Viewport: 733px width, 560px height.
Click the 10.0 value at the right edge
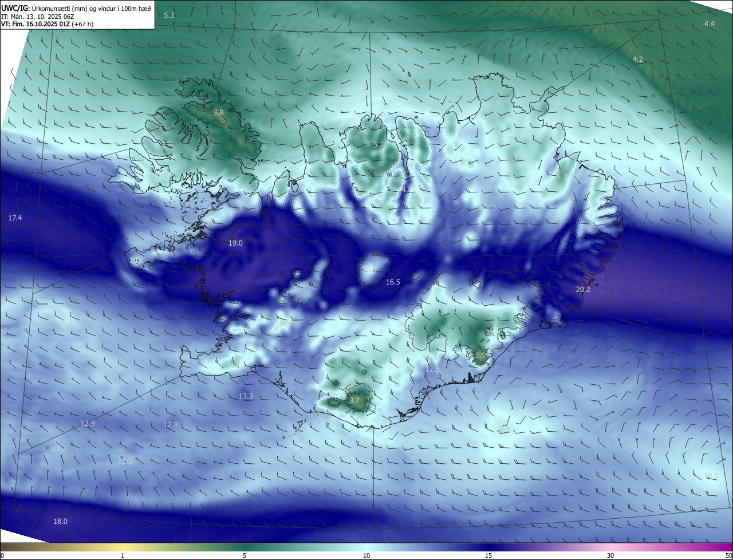[x=711, y=476]
